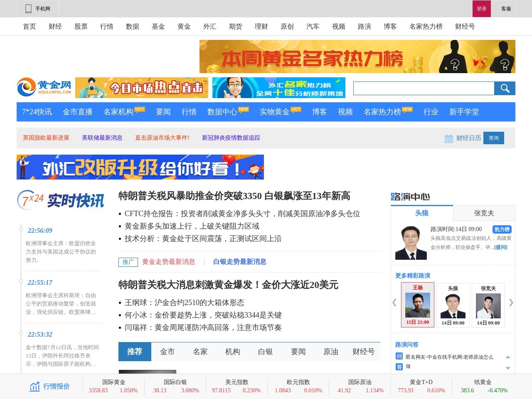This screenshot has width=532, height=399.
Task: Open 白银走势最新消息 link
Action: coord(240,262)
